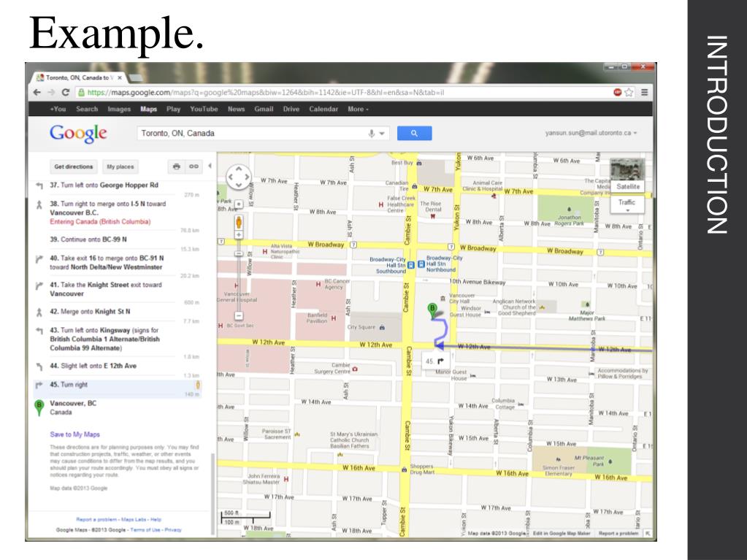Screen dimensions: 747x560
Task: Open Search in the Google bar
Action: 87,109
